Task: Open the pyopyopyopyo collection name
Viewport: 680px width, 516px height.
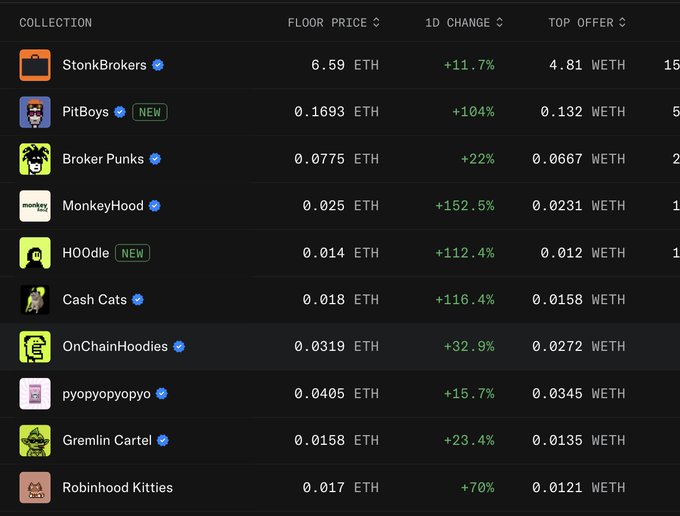Action: [107, 394]
